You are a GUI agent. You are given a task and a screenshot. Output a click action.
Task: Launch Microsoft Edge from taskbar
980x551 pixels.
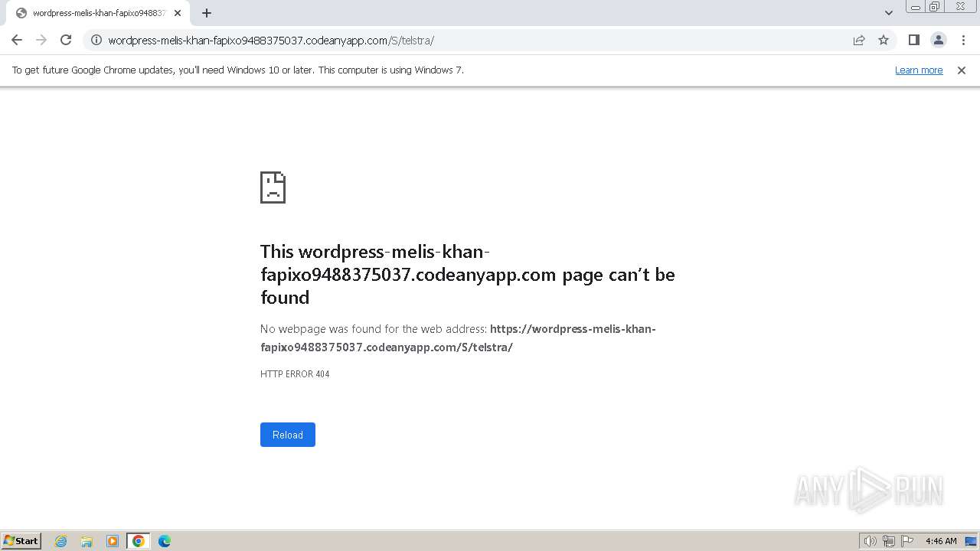(165, 541)
